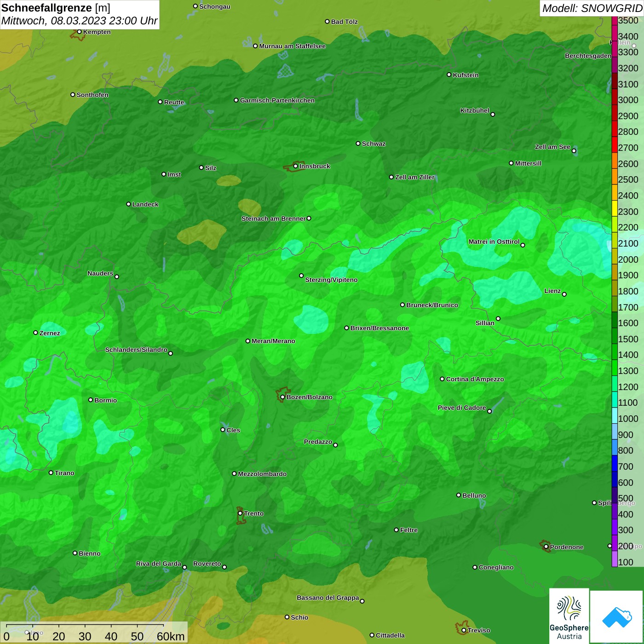Click the Sonthofen location dot
This screenshot has width=644, height=644.
pyautogui.click(x=73, y=94)
